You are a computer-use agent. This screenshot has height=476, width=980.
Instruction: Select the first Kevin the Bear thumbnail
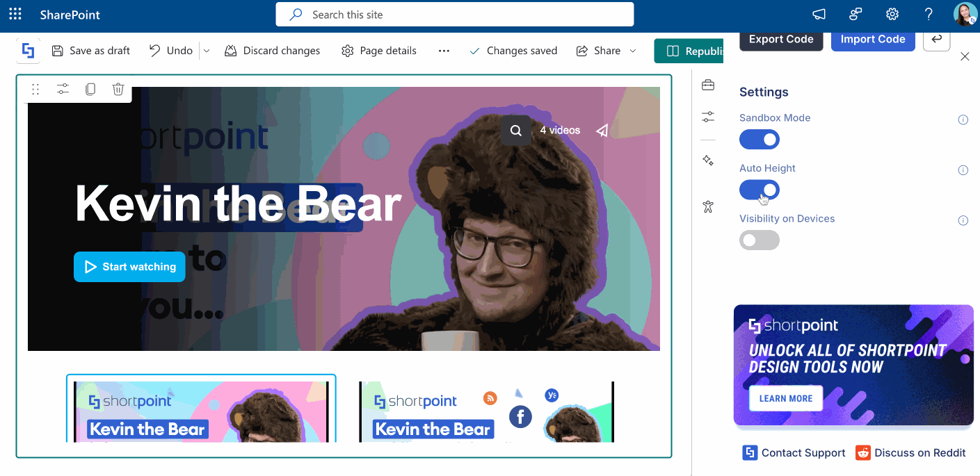pyautogui.click(x=201, y=410)
